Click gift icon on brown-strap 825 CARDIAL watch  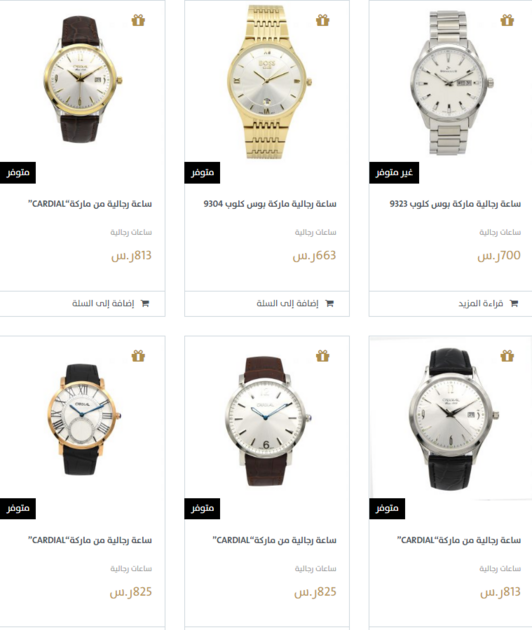click(322, 356)
